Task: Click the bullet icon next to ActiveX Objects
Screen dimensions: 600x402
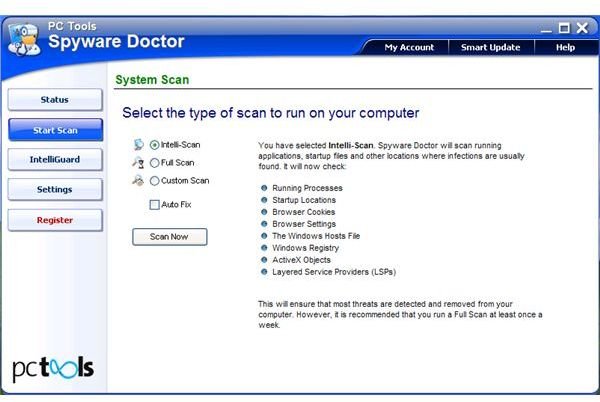Action: (264, 259)
